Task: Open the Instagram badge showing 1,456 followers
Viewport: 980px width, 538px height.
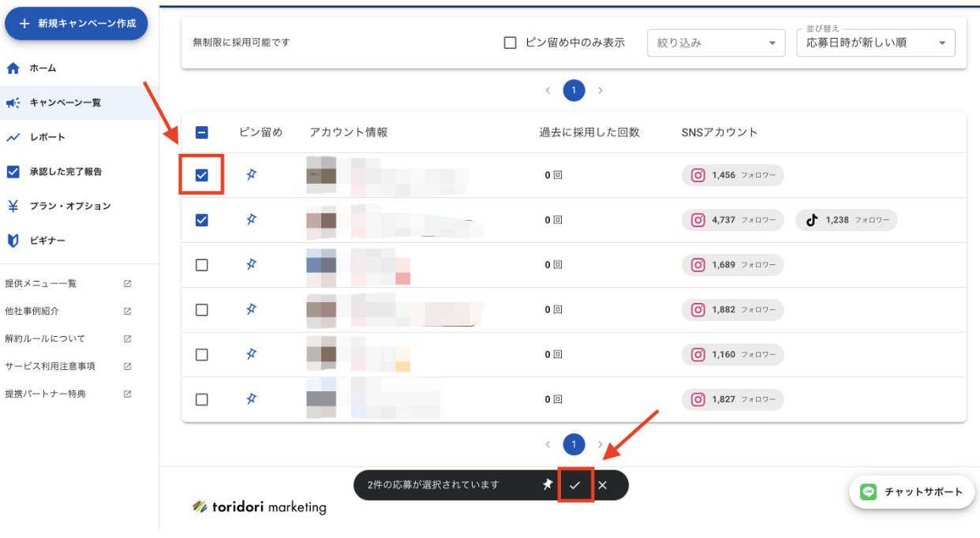Action: click(x=732, y=174)
